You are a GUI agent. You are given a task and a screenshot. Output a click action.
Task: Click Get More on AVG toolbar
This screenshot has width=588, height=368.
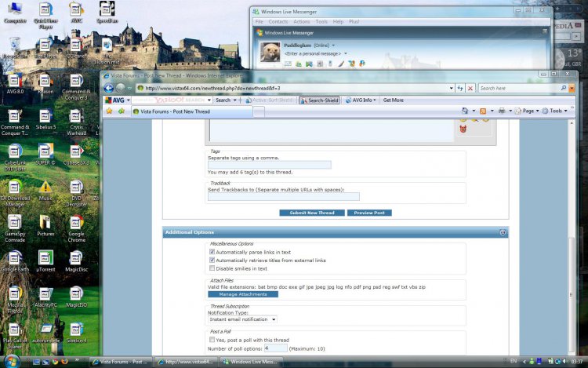coord(393,100)
